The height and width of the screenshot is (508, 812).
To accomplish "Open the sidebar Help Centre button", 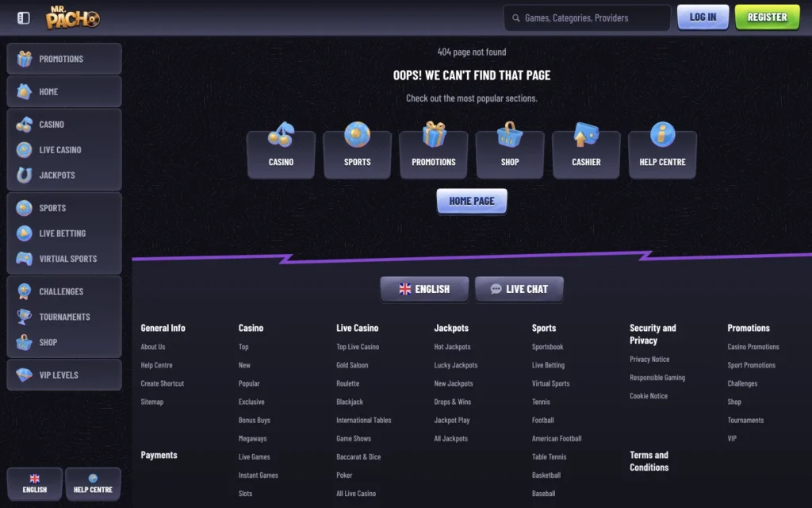I will (94, 483).
